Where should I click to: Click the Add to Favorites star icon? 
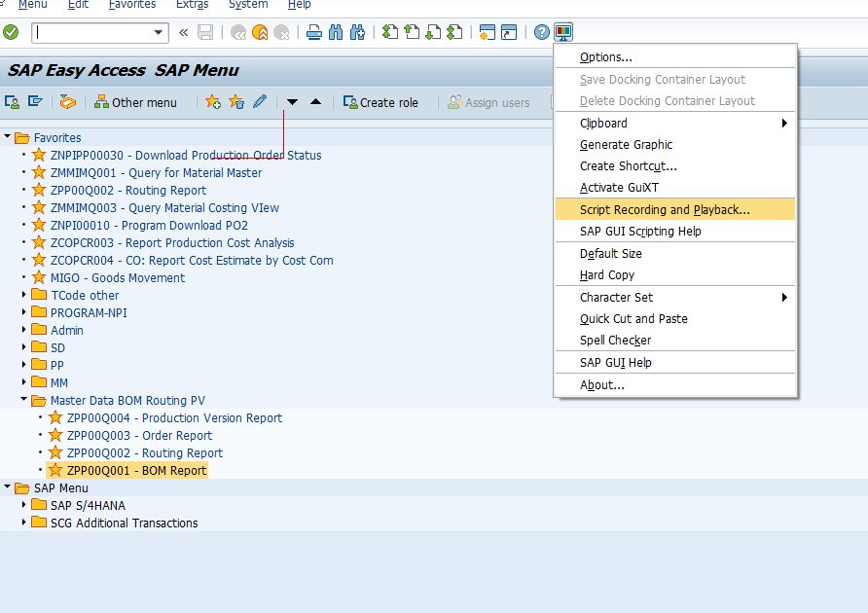point(212,102)
